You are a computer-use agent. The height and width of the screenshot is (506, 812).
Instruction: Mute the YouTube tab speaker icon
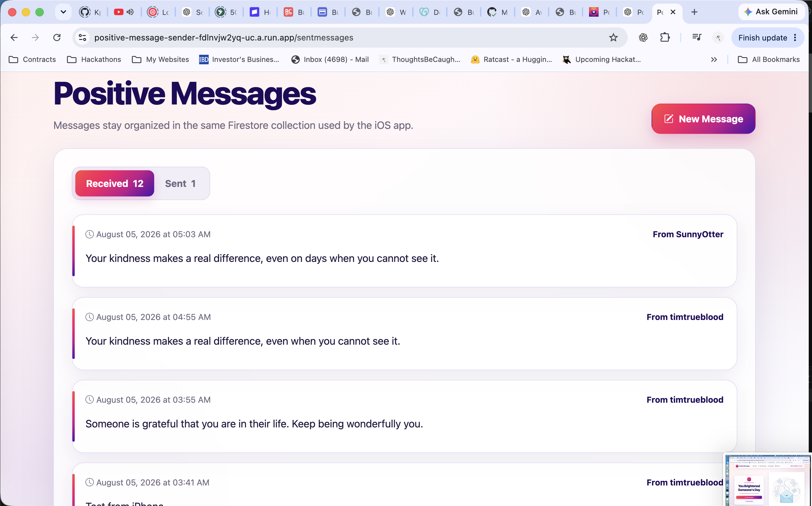pos(130,12)
